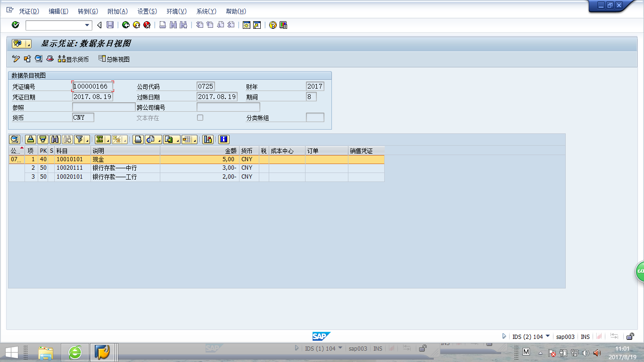Expand the services for object dropdown arrow
The height and width of the screenshot is (362, 644).
click(28, 44)
